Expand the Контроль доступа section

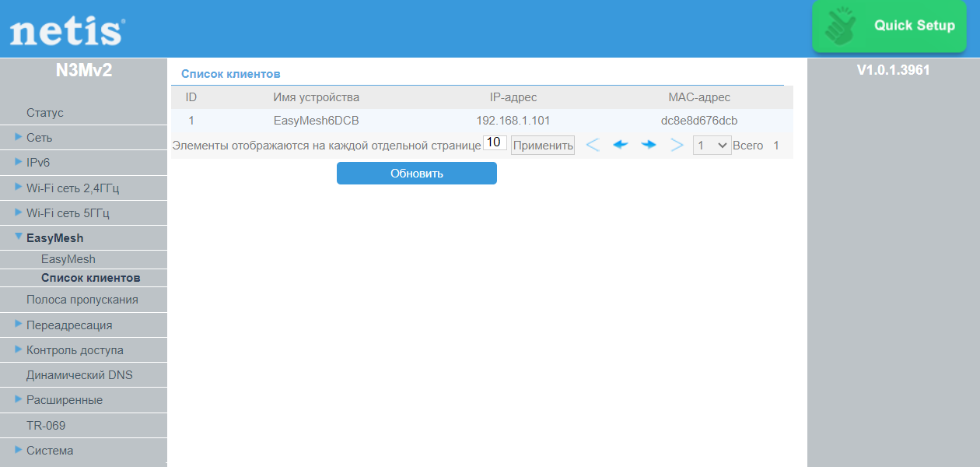point(75,349)
